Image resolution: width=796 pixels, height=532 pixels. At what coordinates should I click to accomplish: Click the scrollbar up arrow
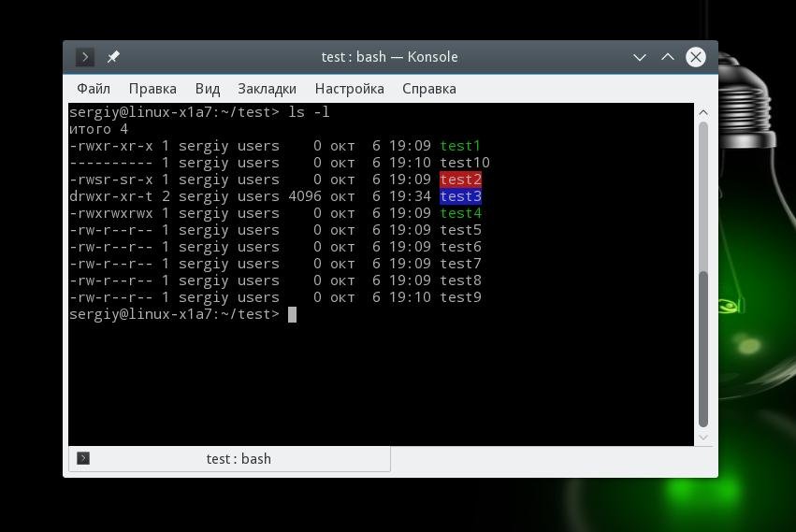coord(703,112)
